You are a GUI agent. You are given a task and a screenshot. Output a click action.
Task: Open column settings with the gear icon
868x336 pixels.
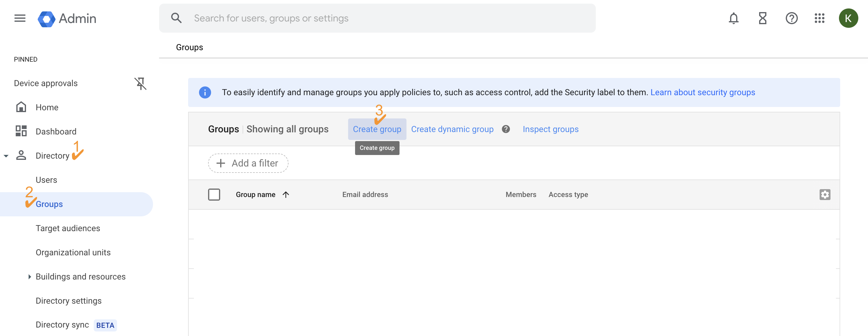[825, 194]
